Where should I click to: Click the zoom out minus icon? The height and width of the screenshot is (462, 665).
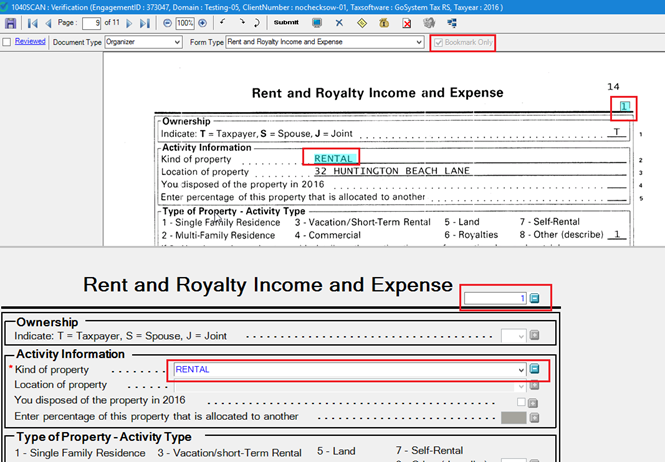[167, 22]
